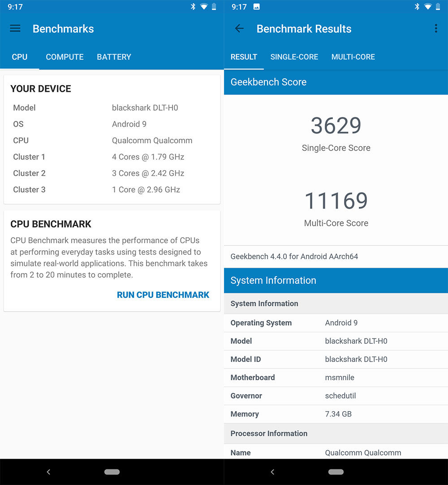Tap the back arrow in Benchmark Results
This screenshot has height=485, width=448.
tap(239, 29)
